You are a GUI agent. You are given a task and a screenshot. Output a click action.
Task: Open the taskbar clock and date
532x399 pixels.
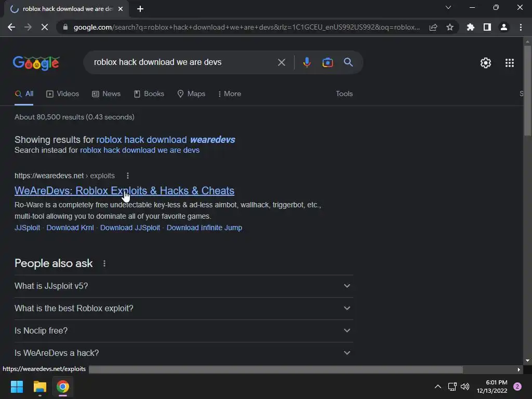point(491,387)
